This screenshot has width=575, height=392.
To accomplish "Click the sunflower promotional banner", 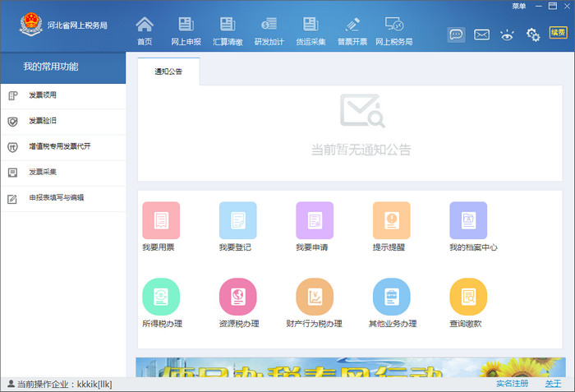I will (351, 367).
